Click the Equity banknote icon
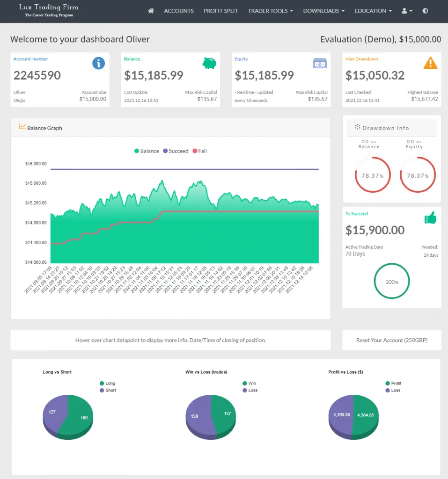 [320, 63]
